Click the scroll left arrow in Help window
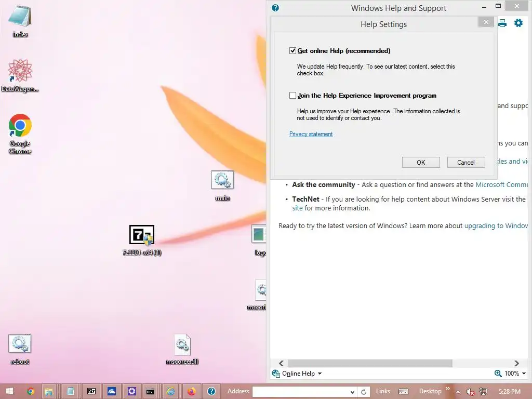 (281, 363)
